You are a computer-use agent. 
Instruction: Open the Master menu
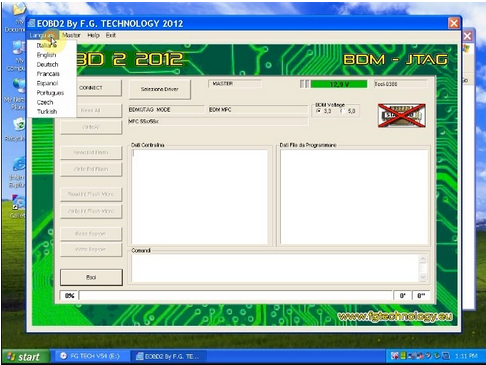point(71,35)
